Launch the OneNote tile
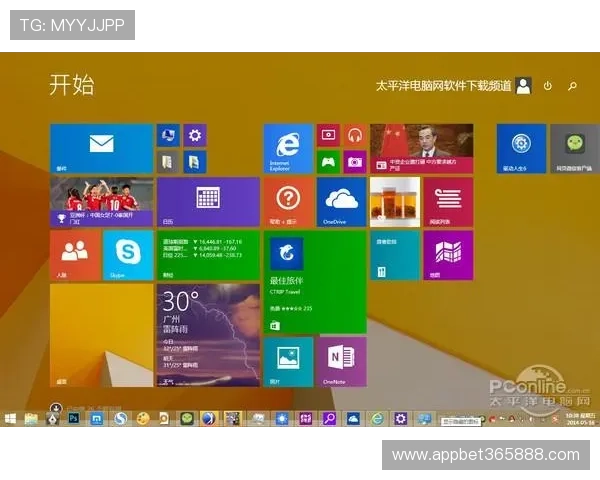This screenshot has height=480, width=600. pos(341,361)
